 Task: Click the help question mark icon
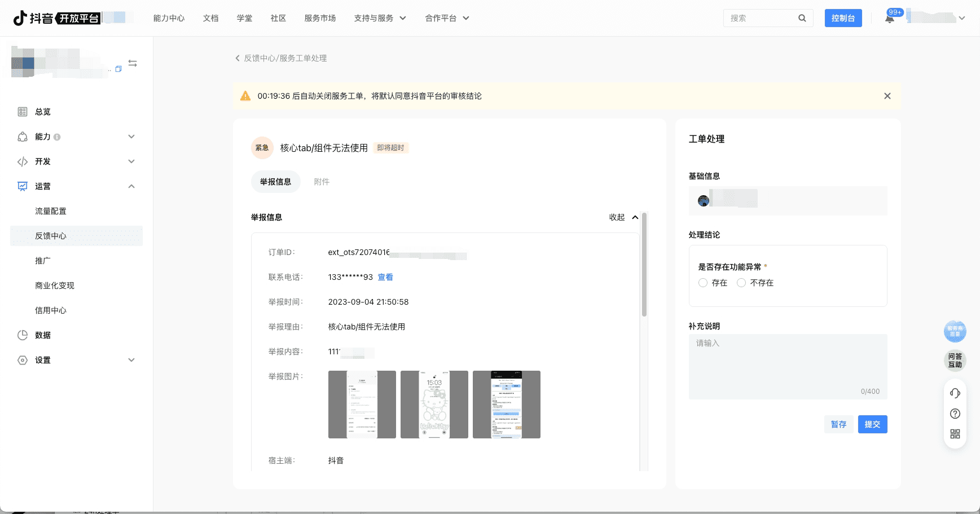(x=955, y=414)
